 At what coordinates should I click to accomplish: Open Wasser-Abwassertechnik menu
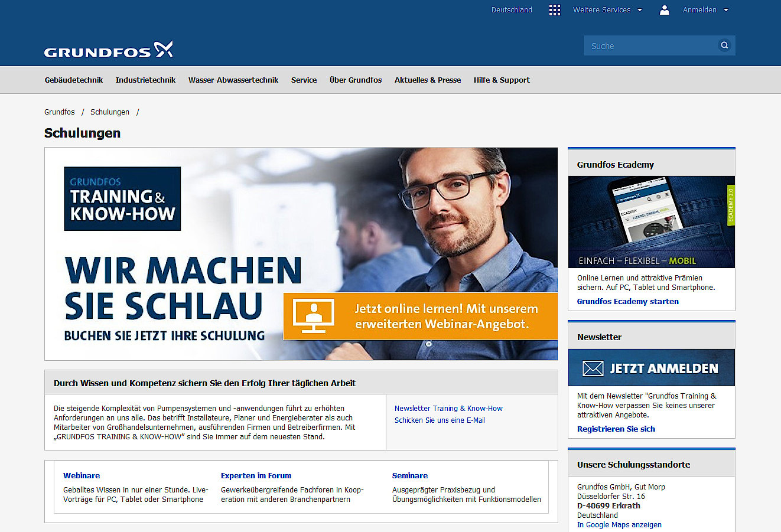point(233,80)
